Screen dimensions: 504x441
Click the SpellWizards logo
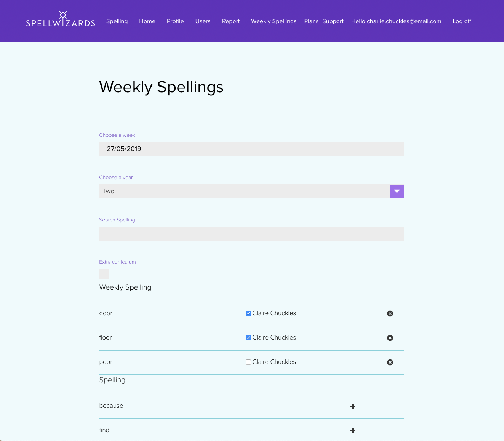point(61,20)
